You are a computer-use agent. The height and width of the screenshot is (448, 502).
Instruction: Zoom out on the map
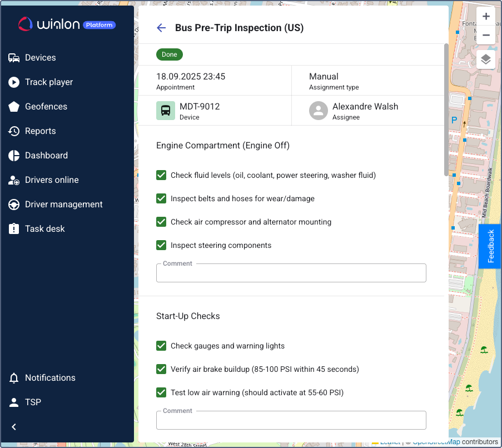coord(485,36)
